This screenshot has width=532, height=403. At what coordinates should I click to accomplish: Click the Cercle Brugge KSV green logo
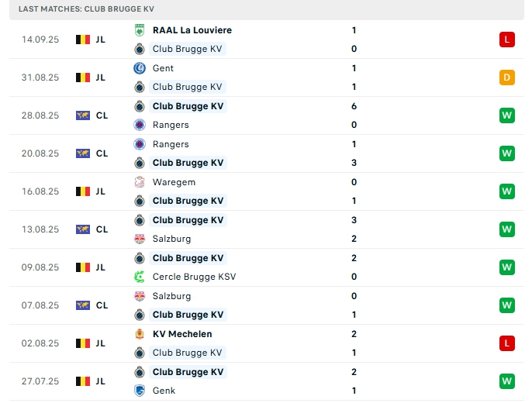click(x=140, y=277)
